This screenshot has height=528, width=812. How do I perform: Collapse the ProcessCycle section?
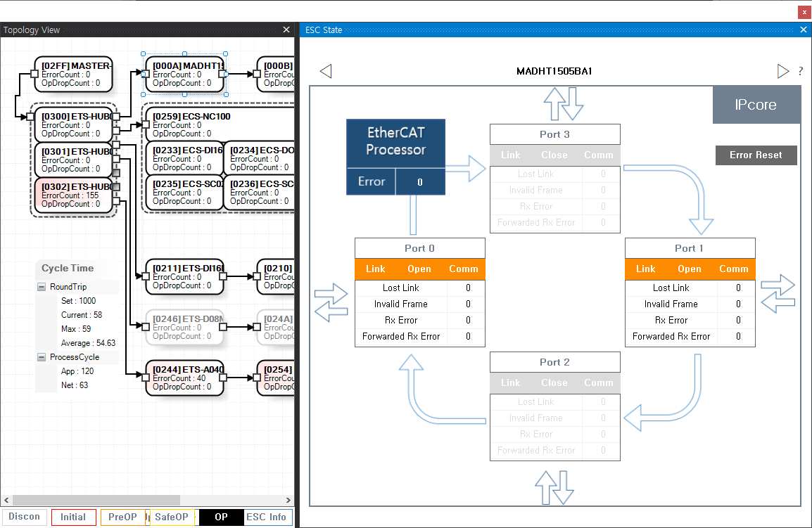[x=42, y=357]
